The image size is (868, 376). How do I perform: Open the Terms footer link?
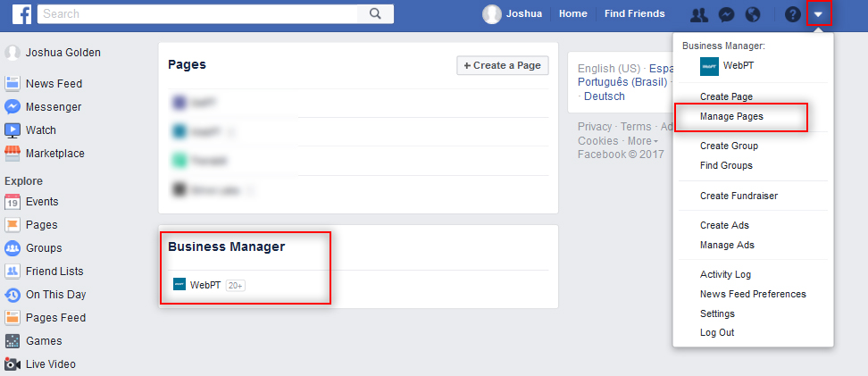pyautogui.click(x=636, y=127)
